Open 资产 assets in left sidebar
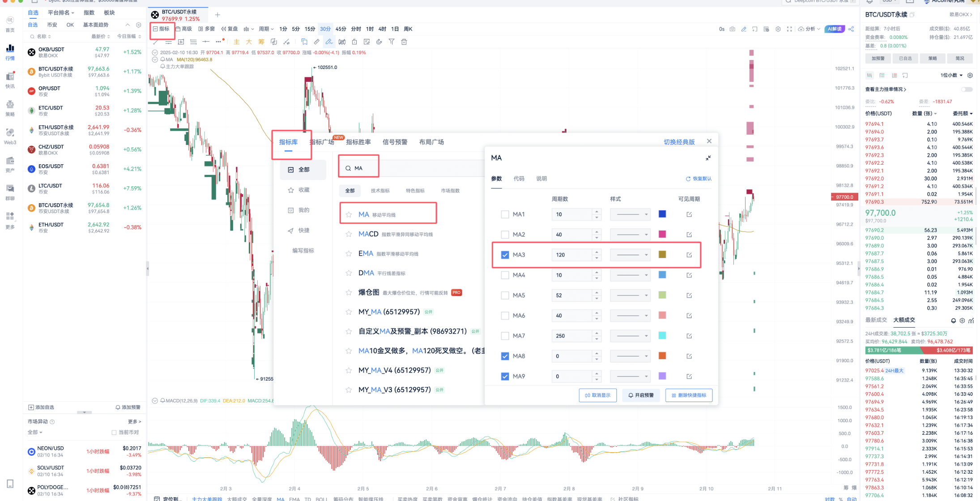The height and width of the screenshot is (501, 980). (x=10, y=164)
